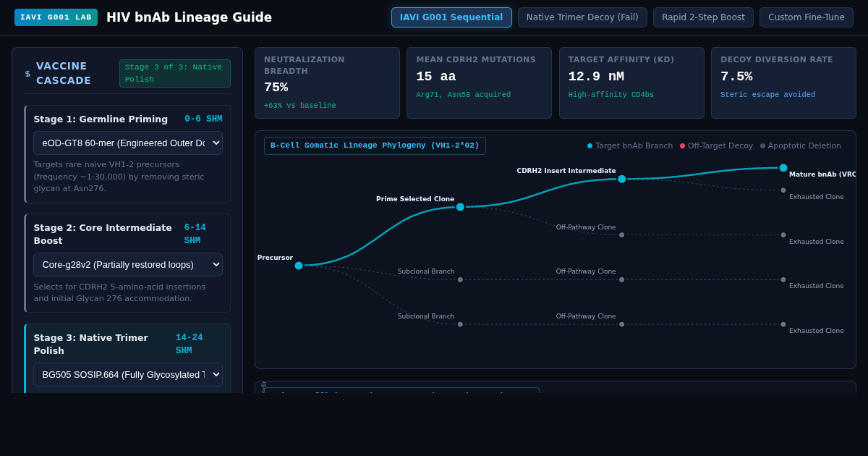Image resolution: width=868 pixels, height=456 pixels.
Task: Select the Stage 1: Germline Priming card title
Action: click(x=101, y=119)
